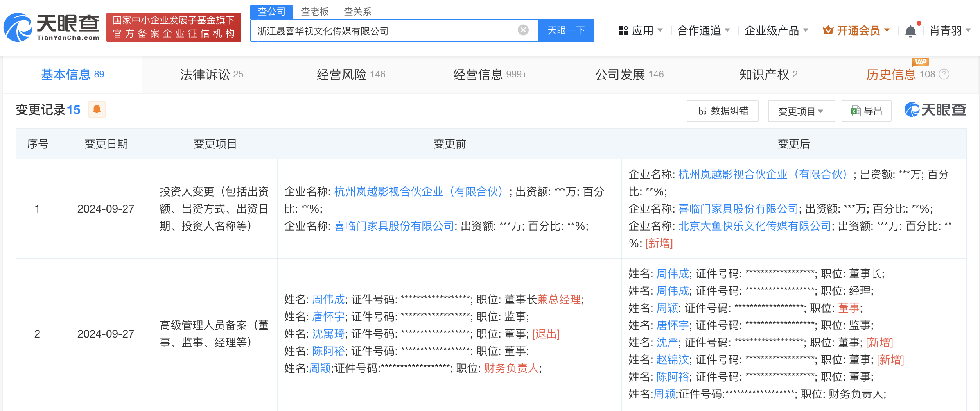Open the 开通会员 membership dropdown
Image resolution: width=980 pixels, height=411 pixels.
(856, 30)
